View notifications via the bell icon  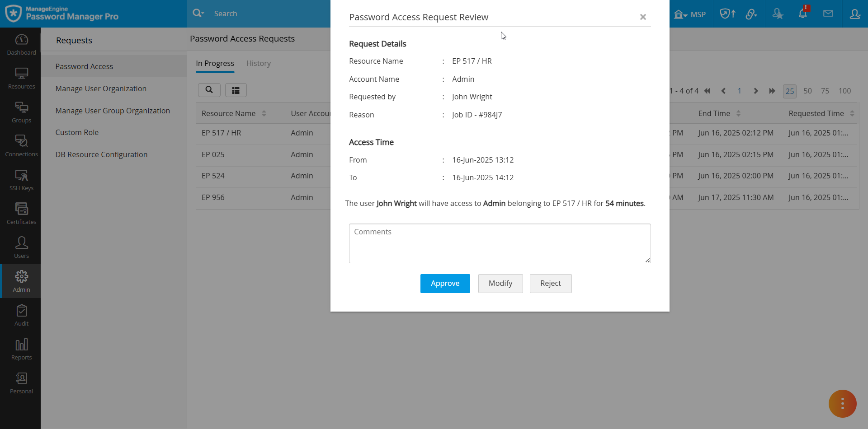coord(803,14)
